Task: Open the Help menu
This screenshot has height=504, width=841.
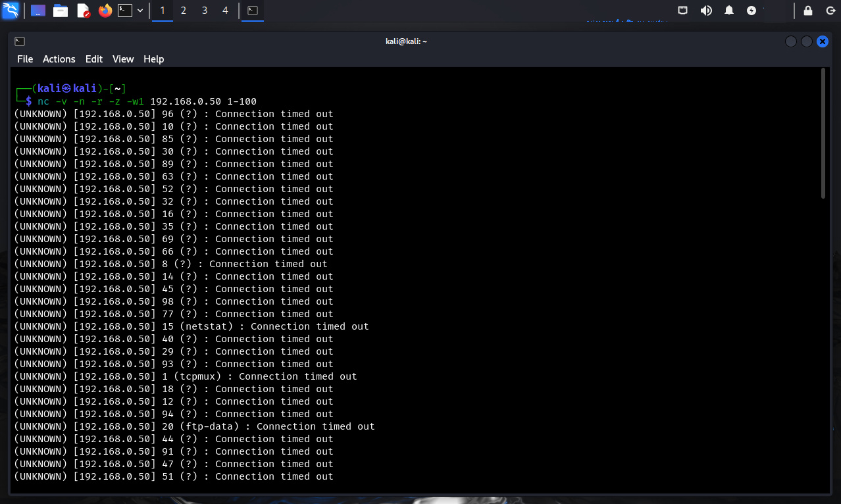Action: [x=153, y=59]
